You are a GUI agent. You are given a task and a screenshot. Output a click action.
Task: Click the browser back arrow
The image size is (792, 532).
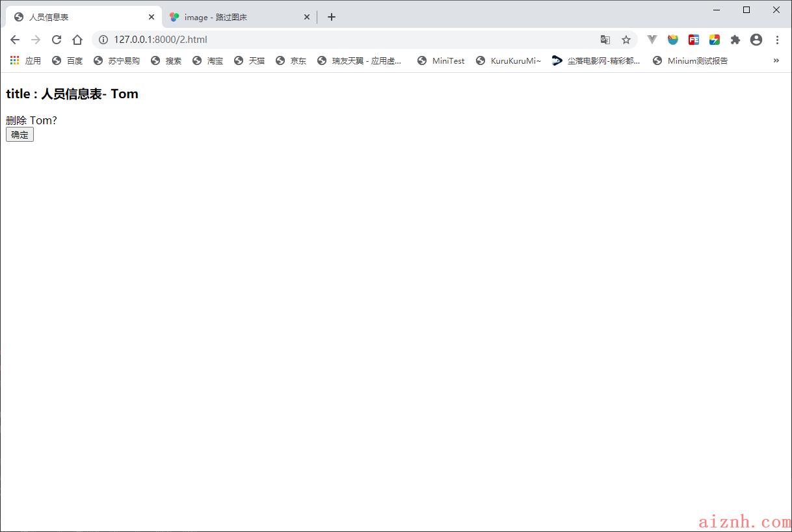click(15, 40)
